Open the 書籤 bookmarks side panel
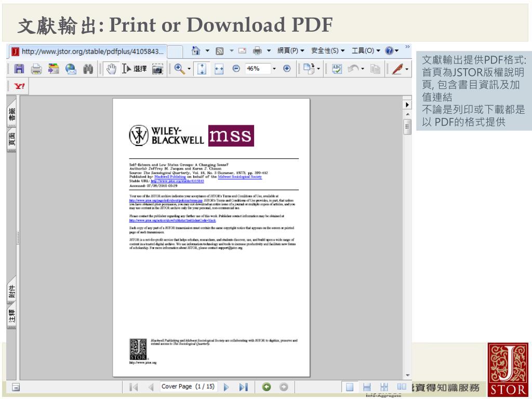Image resolution: width=532 pixels, height=399 pixels. (11, 114)
